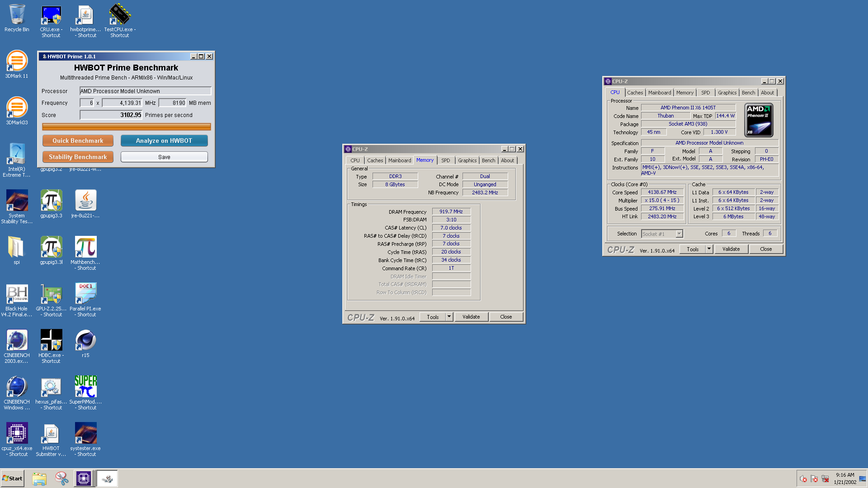Open 3DMark03 desktop icon

[17, 111]
